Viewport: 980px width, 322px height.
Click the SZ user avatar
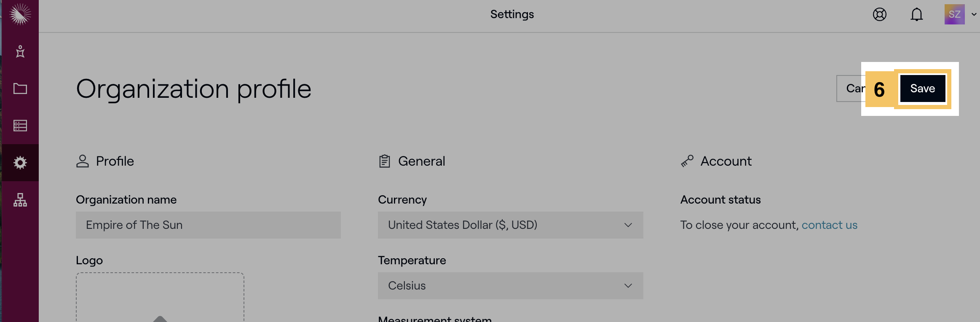[954, 14]
